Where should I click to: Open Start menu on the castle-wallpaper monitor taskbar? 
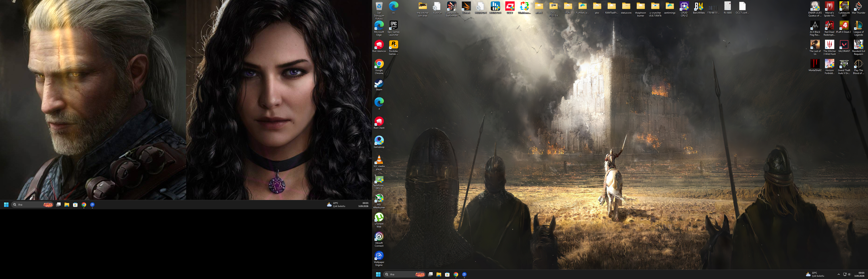click(378, 274)
